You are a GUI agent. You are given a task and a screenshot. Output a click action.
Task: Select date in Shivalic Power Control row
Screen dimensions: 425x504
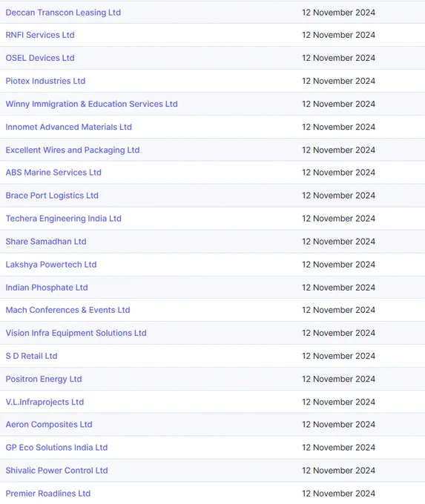point(338,471)
